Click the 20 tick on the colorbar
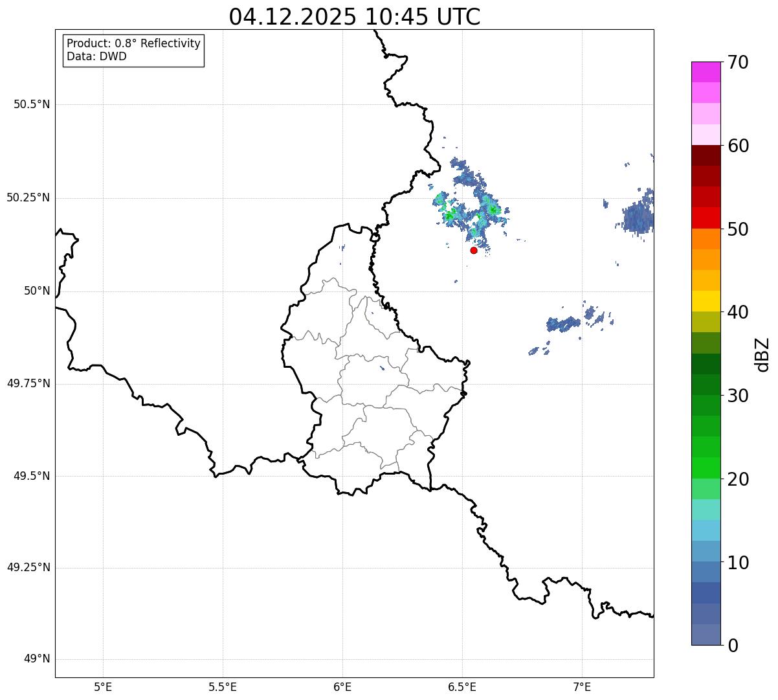The image size is (778, 700). [738, 479]
